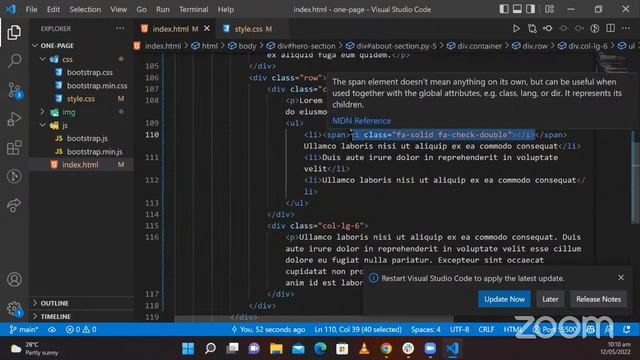Click the Update Now button
Image resolution: width=640 pixels, height=360 pixels.
(504, 299)
